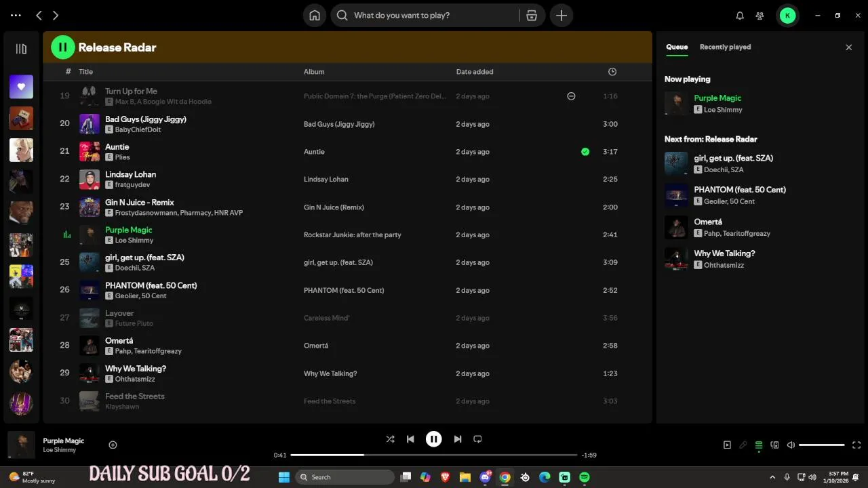This screenshot has width=868, height=488.
Task: Click the hide icon on Turn Up for Me row
Action: 571,96
